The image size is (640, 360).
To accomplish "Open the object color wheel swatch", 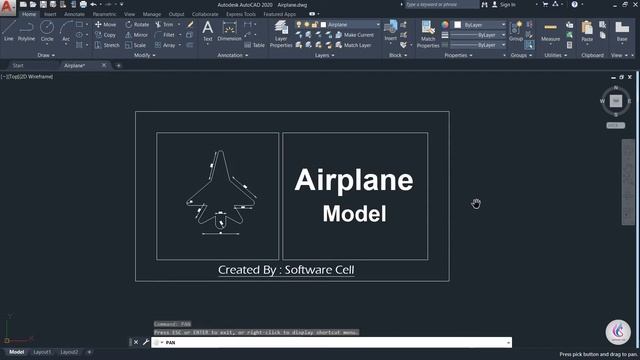I will tap(445, 24).
